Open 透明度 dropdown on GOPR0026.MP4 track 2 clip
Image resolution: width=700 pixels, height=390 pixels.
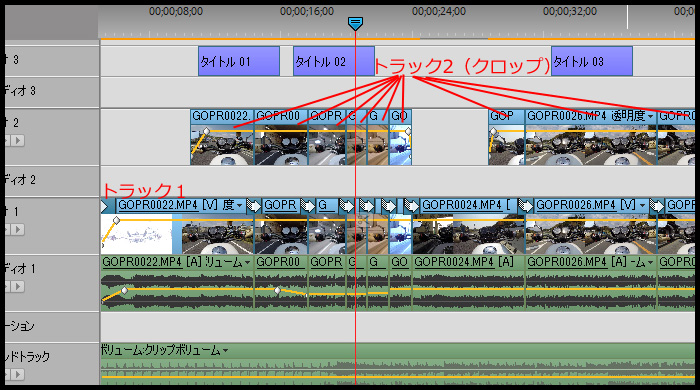click(650, 117)
